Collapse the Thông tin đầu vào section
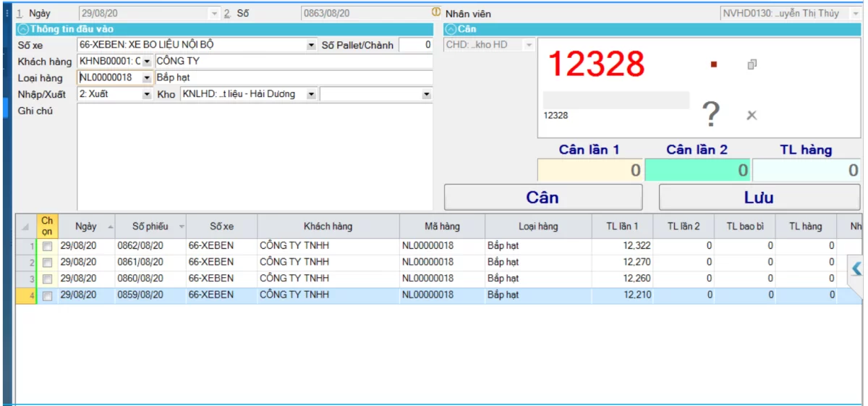 (x=22, y=29)
